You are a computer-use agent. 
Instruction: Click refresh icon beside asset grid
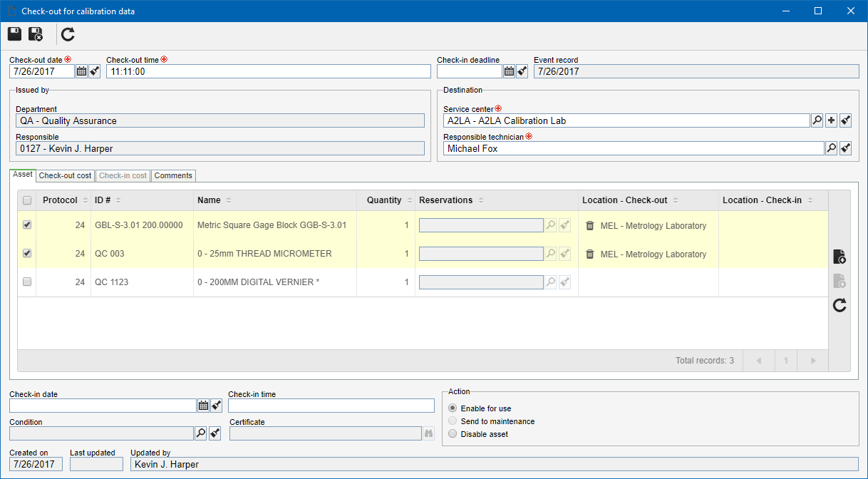(839, 305)
